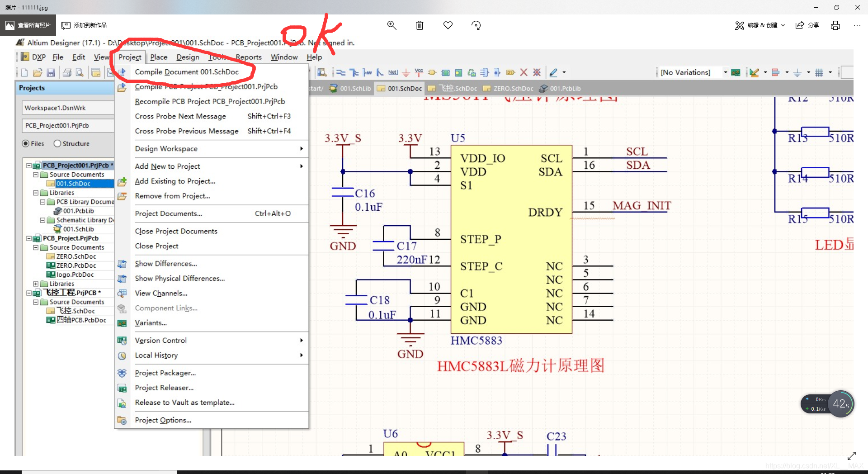Click the PCB_Project001.PrjPcb project field

(x=68, y=126)
